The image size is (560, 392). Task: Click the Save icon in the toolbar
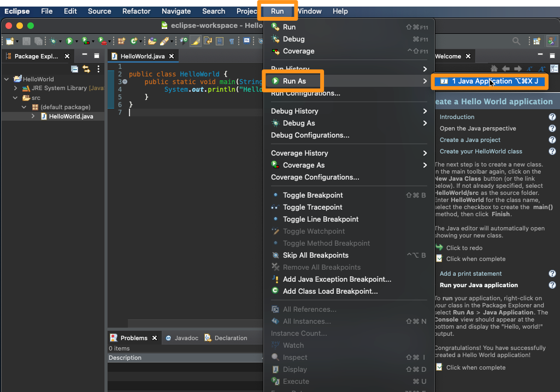26,41
